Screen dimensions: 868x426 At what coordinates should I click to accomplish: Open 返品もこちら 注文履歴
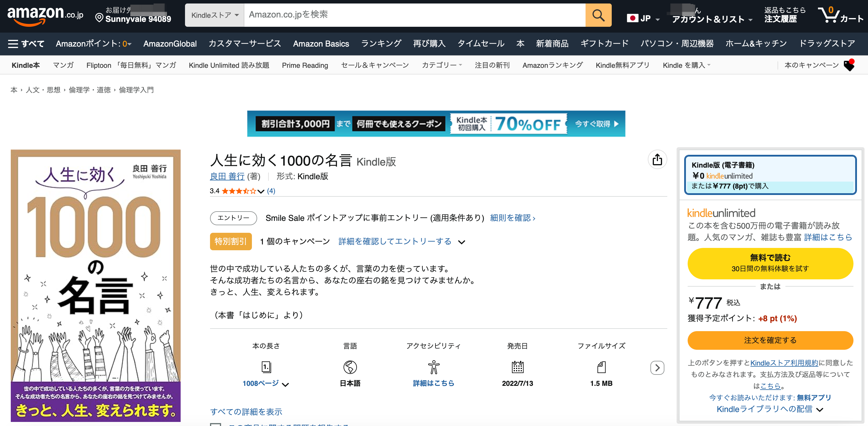(785, 15)
